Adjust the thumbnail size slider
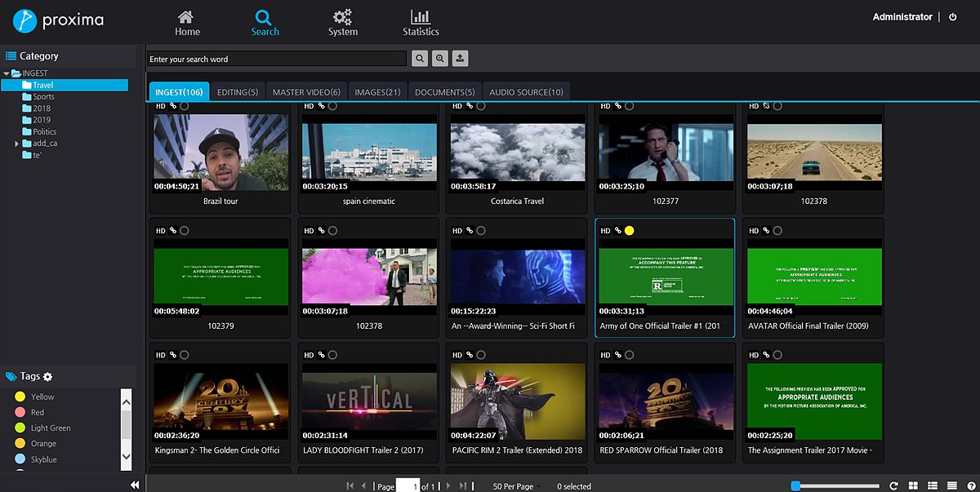The height and width of the screenshot is (492, 980). pos(835,486)
